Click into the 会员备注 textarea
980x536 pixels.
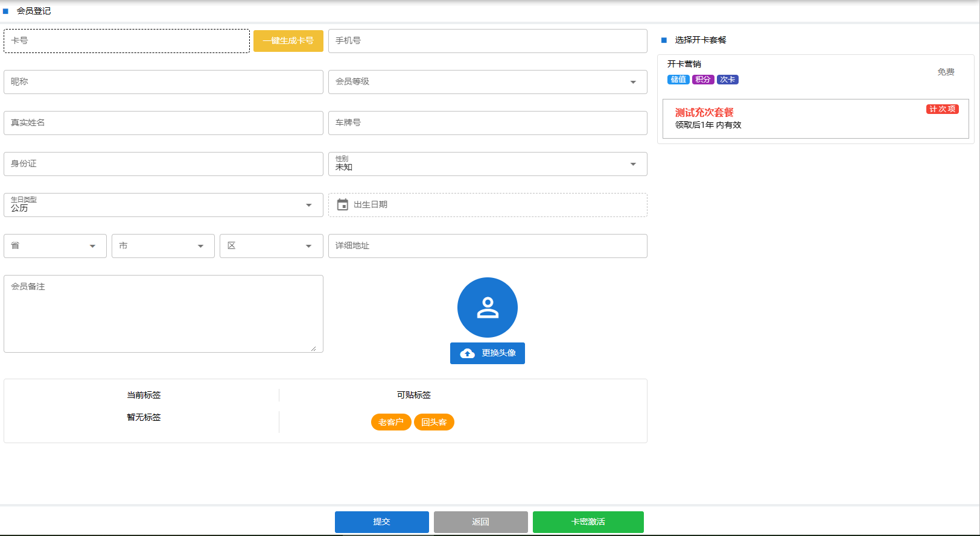[x=164, y=314]
